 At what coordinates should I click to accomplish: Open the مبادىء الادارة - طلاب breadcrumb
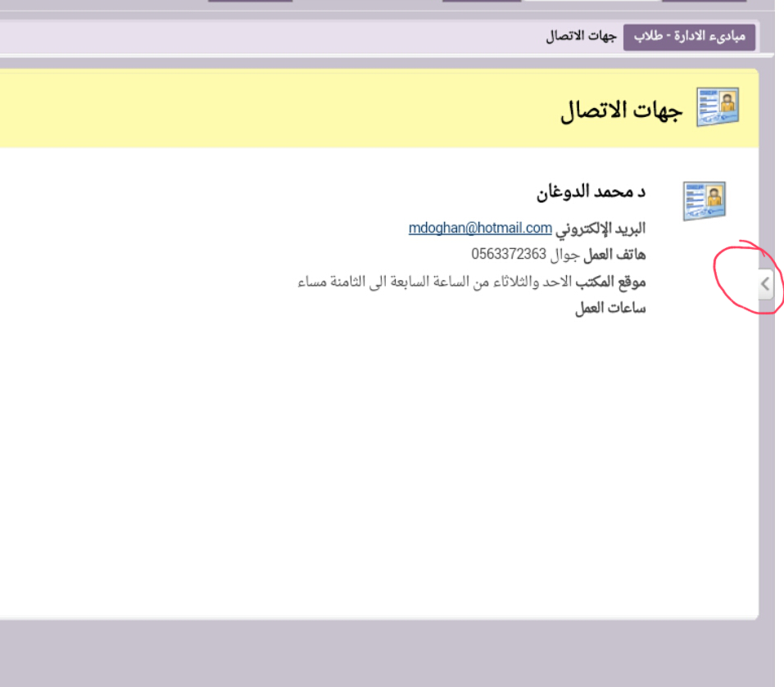(x=689, y=37)
